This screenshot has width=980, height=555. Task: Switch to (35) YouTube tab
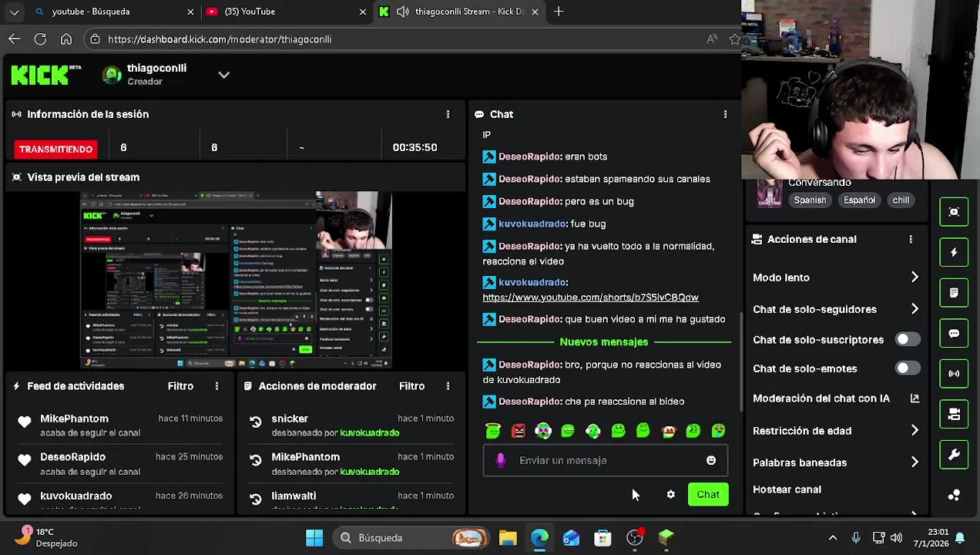(286, 12)
